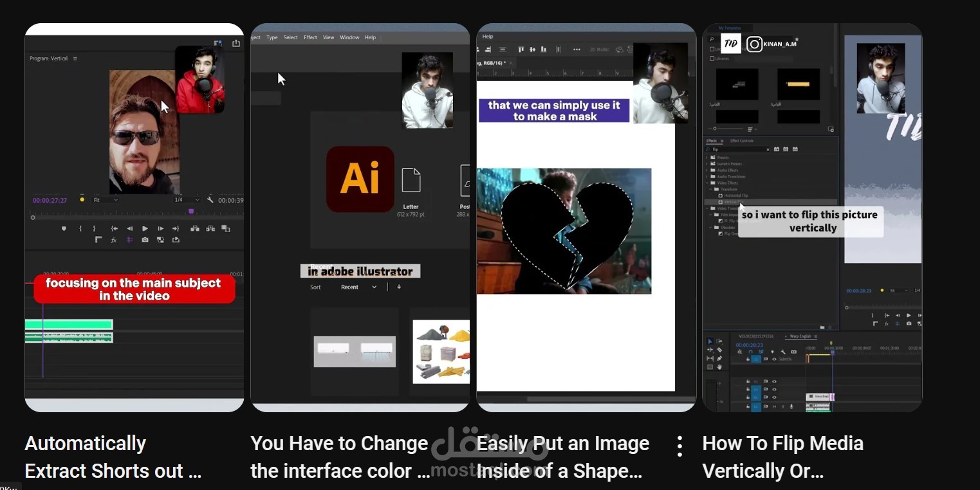
Task: Click Play in the Flip Media thumbnail monitor
Action: click(x=908, y=315)
